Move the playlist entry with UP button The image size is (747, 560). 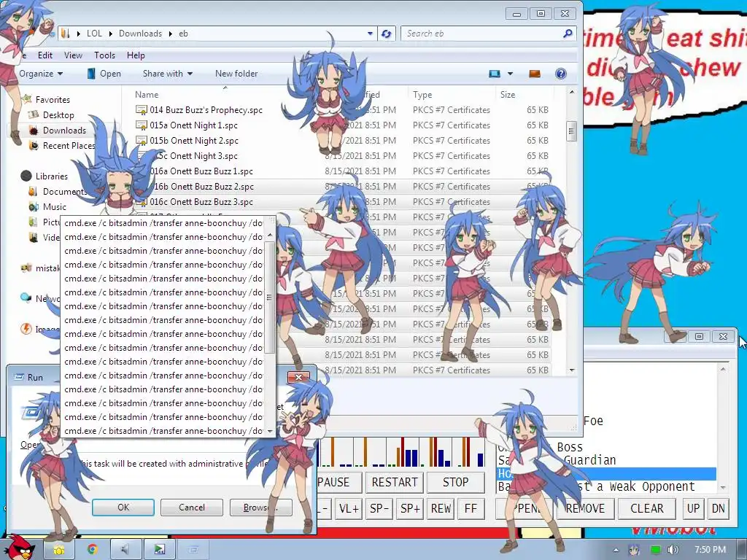coord(693,508)
